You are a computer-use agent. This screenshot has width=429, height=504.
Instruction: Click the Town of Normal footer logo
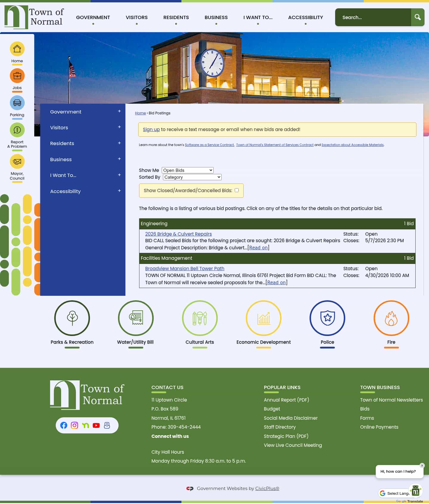[87, 395]
